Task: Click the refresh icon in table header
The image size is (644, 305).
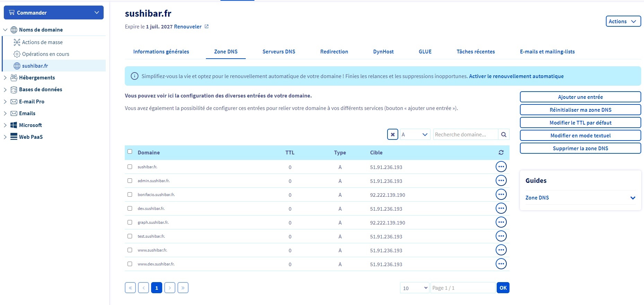Action: tap(501, 153)
